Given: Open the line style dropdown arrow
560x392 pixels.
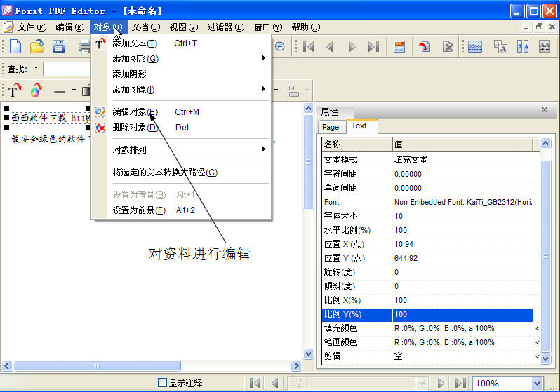Looking at the screenshot, I should pyautogui.click(x=74, y=90).
